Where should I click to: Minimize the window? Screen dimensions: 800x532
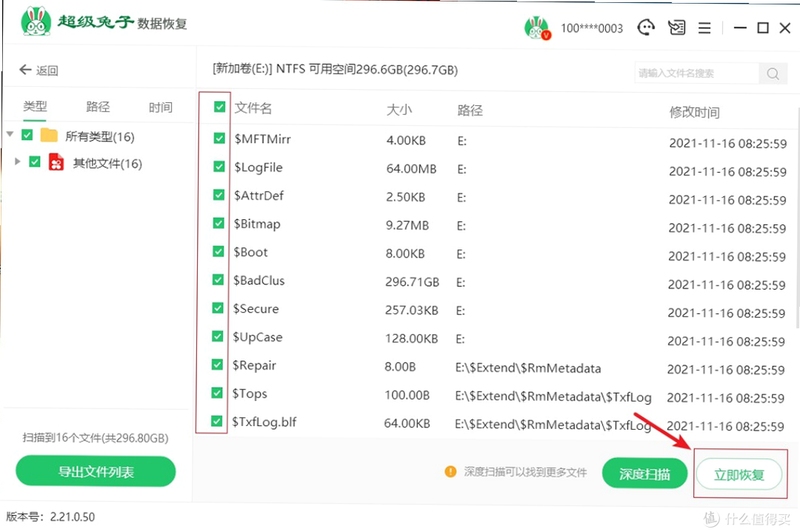pyautogui.click(x=740, y=28)
